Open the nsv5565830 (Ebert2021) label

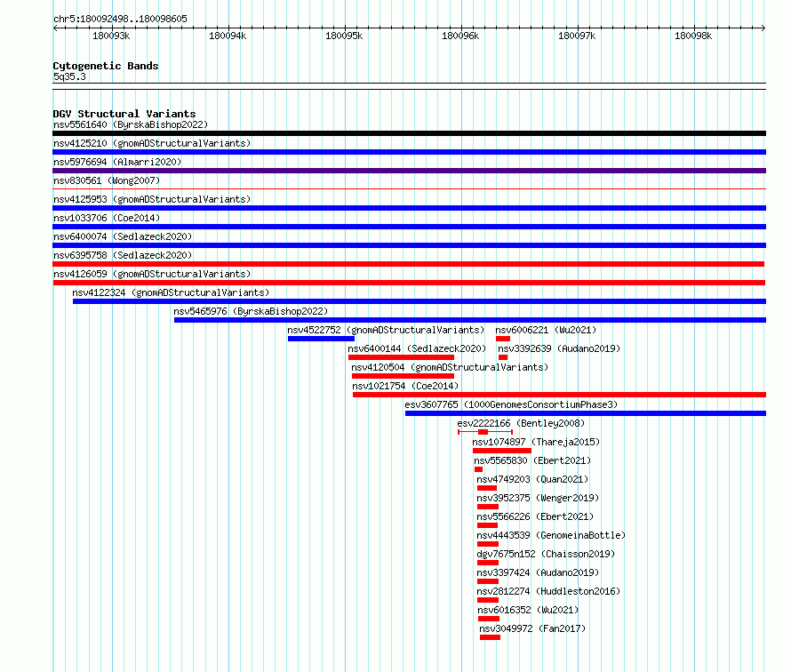click(532, 460)
